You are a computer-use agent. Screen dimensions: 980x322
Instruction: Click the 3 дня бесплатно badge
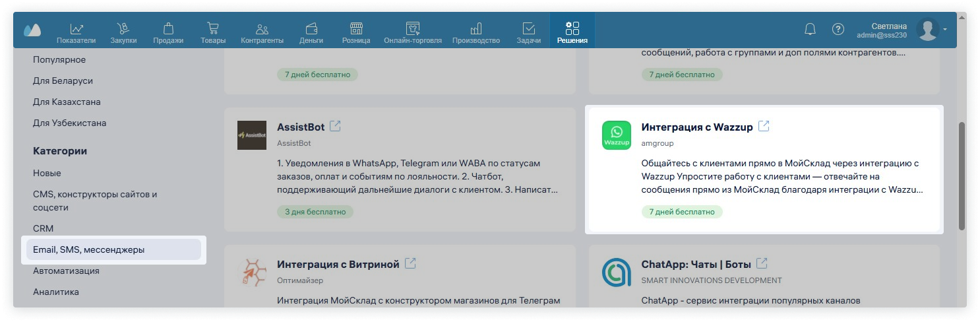point(315,212)
